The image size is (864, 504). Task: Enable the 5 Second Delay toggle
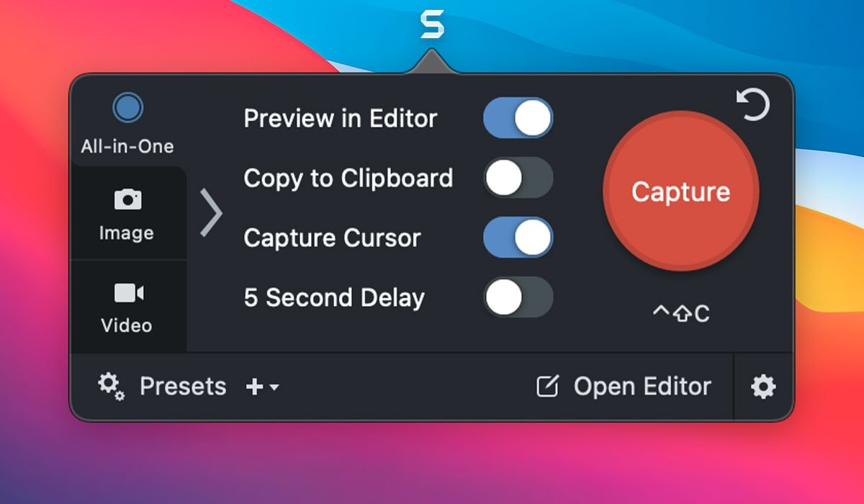(518, 297)
